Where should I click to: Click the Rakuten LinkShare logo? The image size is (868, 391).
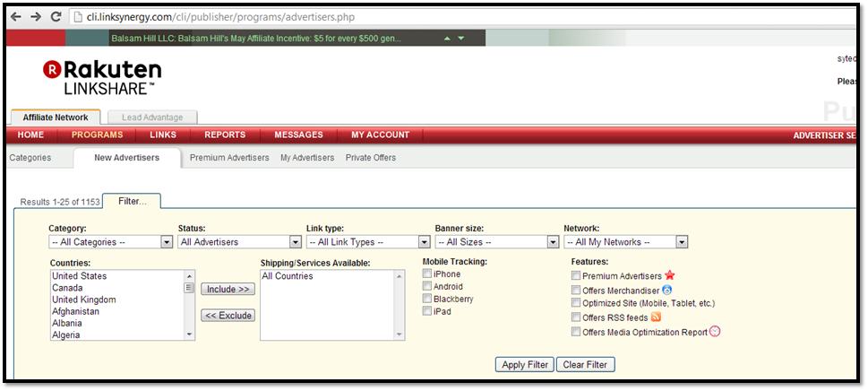click(x=101, y=77)
